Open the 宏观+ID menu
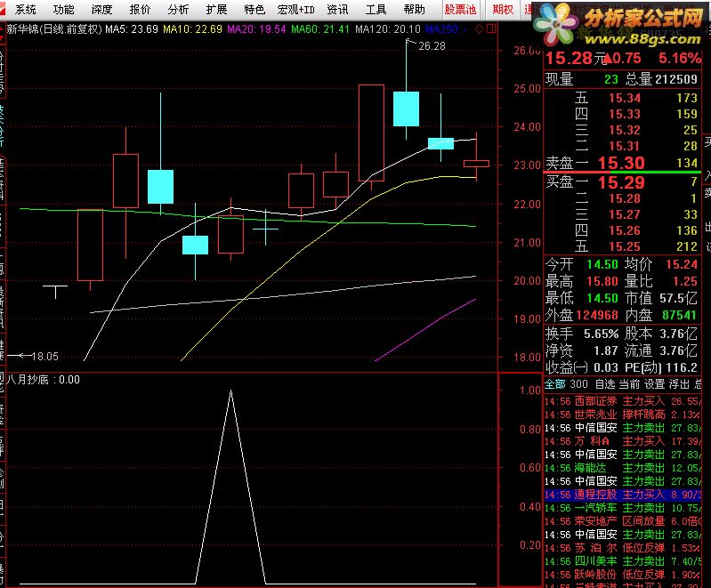 tap(295, 9)
